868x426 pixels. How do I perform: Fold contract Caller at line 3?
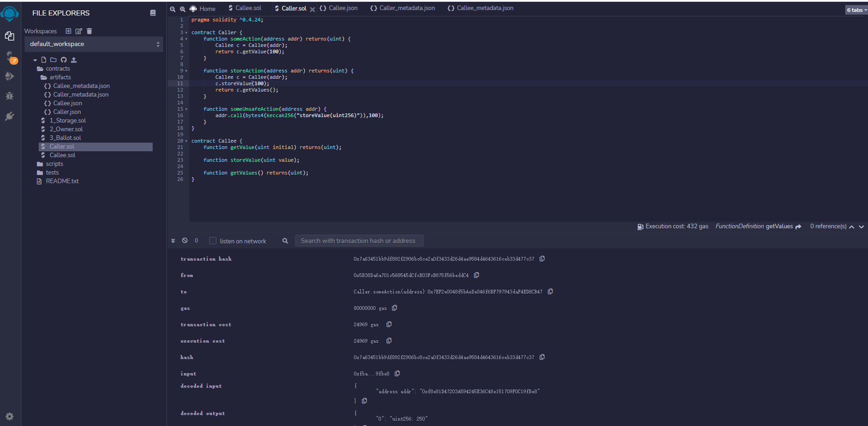coord(186,33)
